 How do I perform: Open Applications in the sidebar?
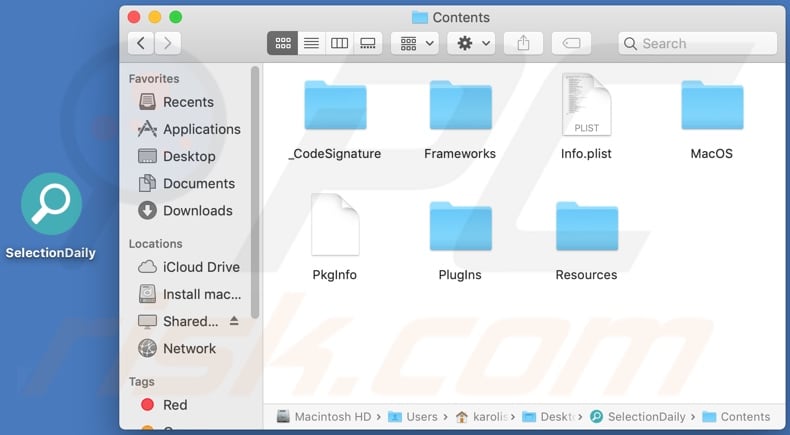(x=188, y=129)
